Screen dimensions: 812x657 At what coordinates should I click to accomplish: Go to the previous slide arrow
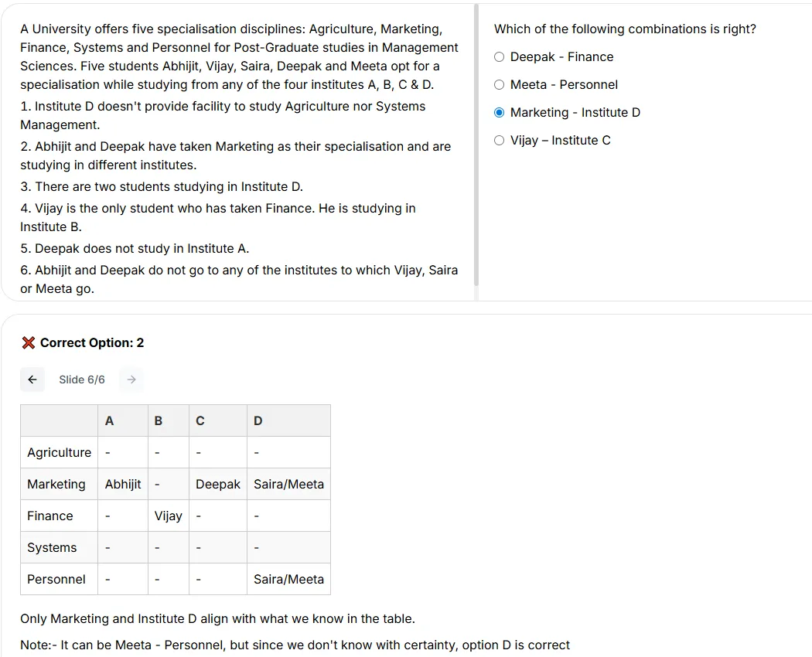coord(32,380)
